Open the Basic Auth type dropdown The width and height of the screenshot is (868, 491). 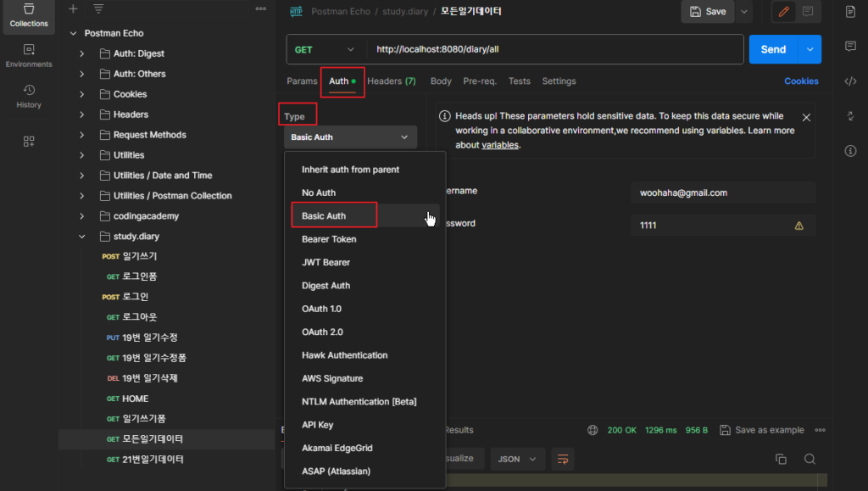[350, 137]
